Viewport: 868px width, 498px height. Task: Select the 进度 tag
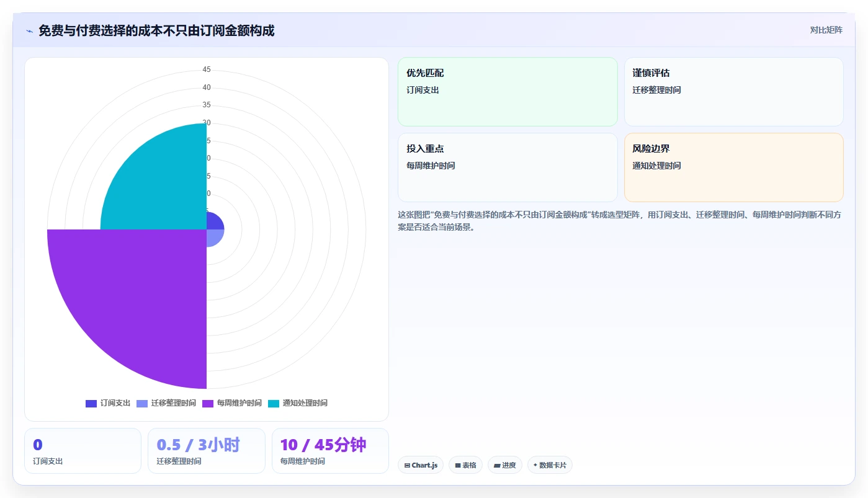click(x=505, y=465)
